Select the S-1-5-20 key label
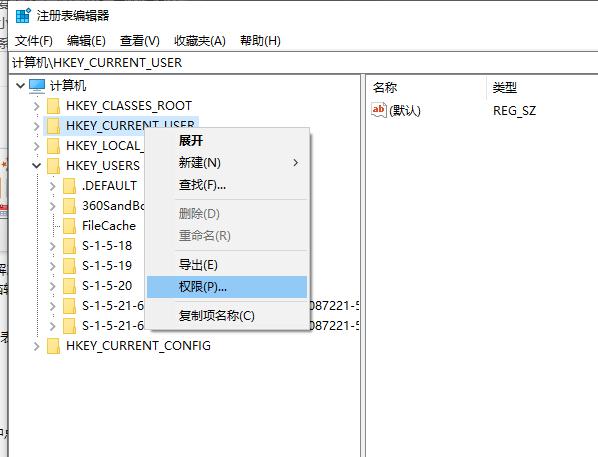Viewport: 598px width, 457px height. [x=107, y=286]
